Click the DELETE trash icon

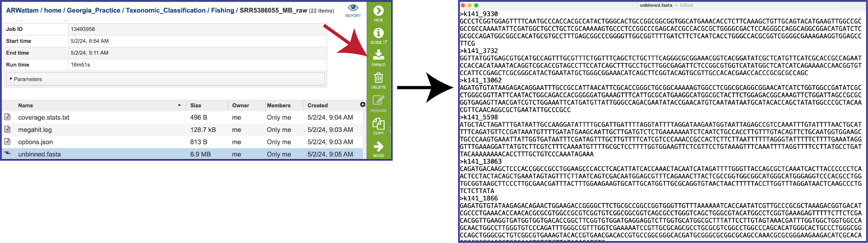coord(378,78)
